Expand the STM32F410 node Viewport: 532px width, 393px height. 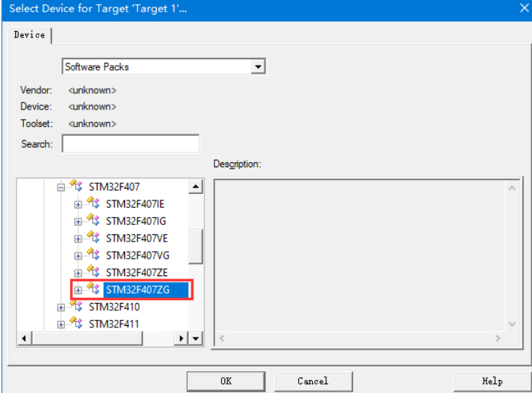tap(61, 307)
